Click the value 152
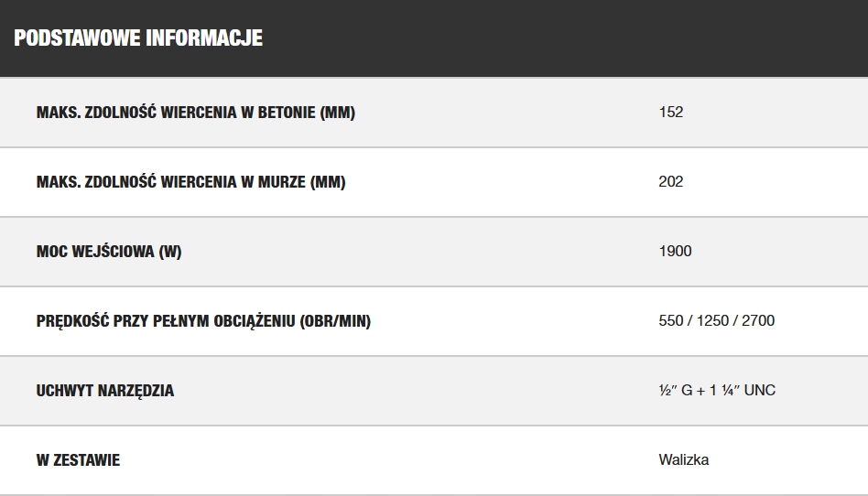The height and width of the screenshot is (496, 868). [x=671, y=112]
